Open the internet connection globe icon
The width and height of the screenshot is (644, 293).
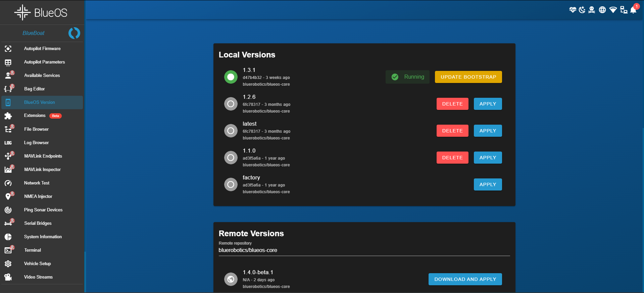click(602, 10)
